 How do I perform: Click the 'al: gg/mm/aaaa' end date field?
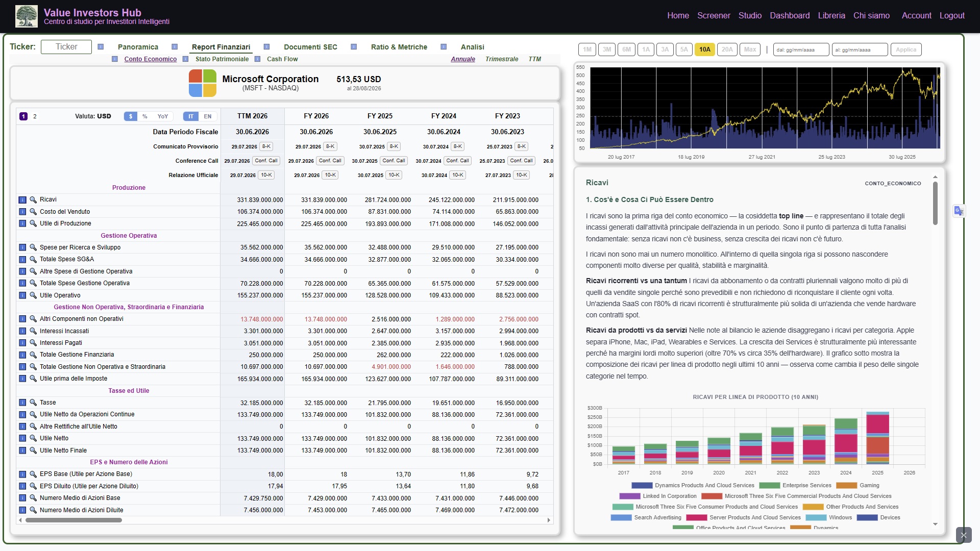[860, 49]
